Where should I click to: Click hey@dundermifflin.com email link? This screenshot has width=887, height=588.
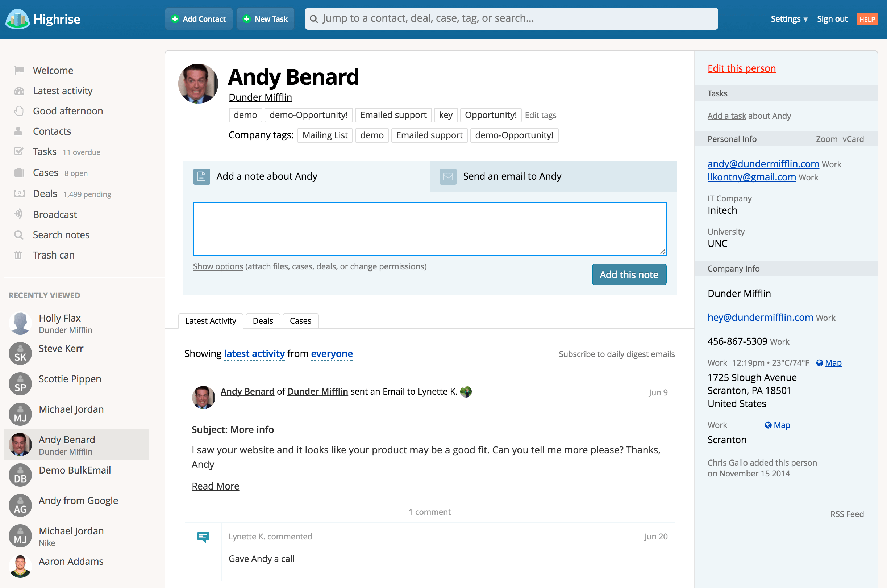tap(760, 317)
